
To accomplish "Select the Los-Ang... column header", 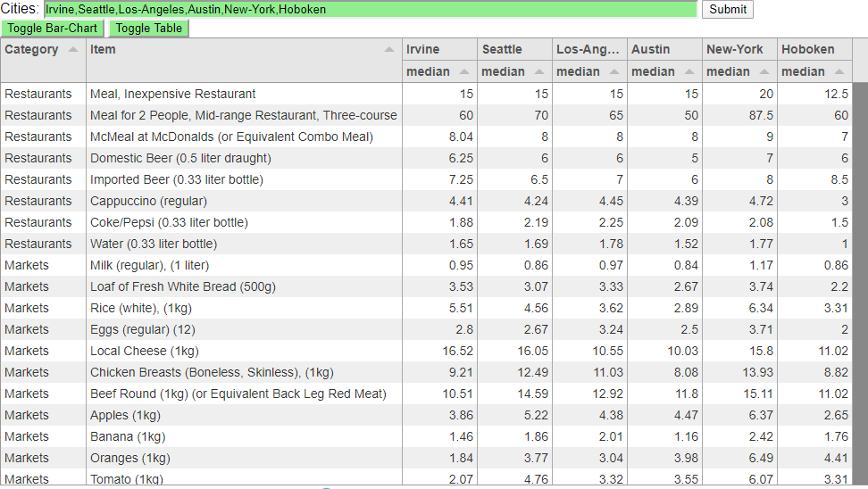I will pos(589,49).
